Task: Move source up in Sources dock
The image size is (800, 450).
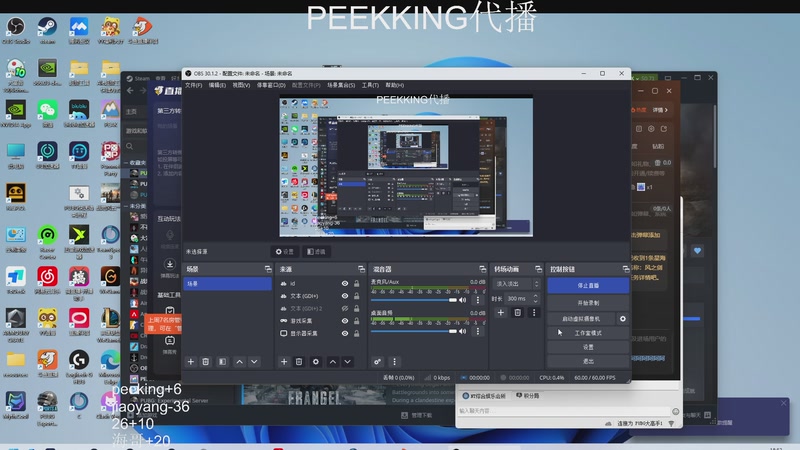Action: coord(333,362)
